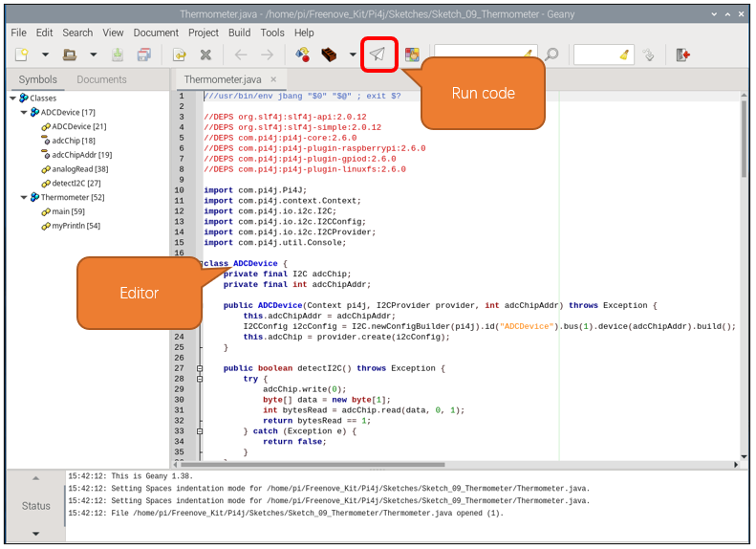Screen dimensions: 756x549
Task: Select myPrintln [54] symbol
Action: [76, 226]
